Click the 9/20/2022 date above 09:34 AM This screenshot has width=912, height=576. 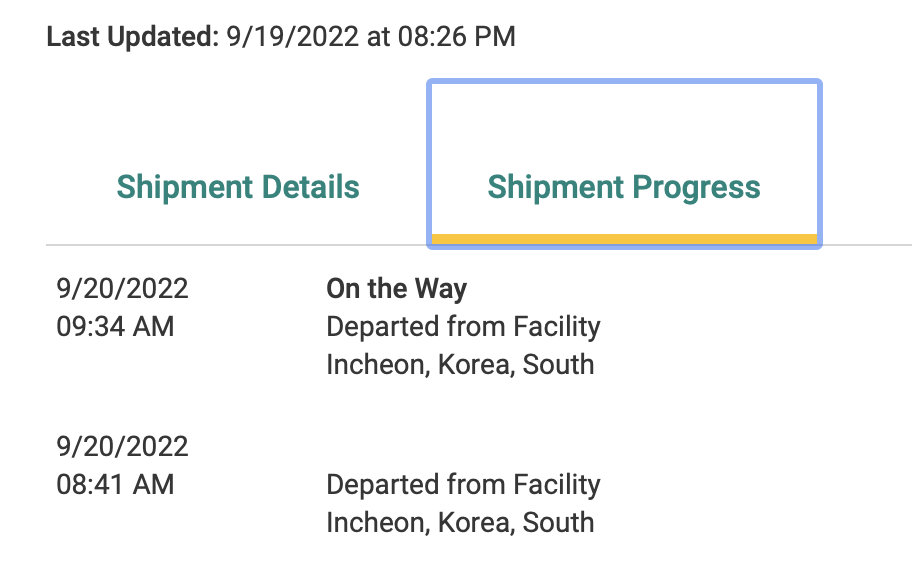tap(123, 289)
